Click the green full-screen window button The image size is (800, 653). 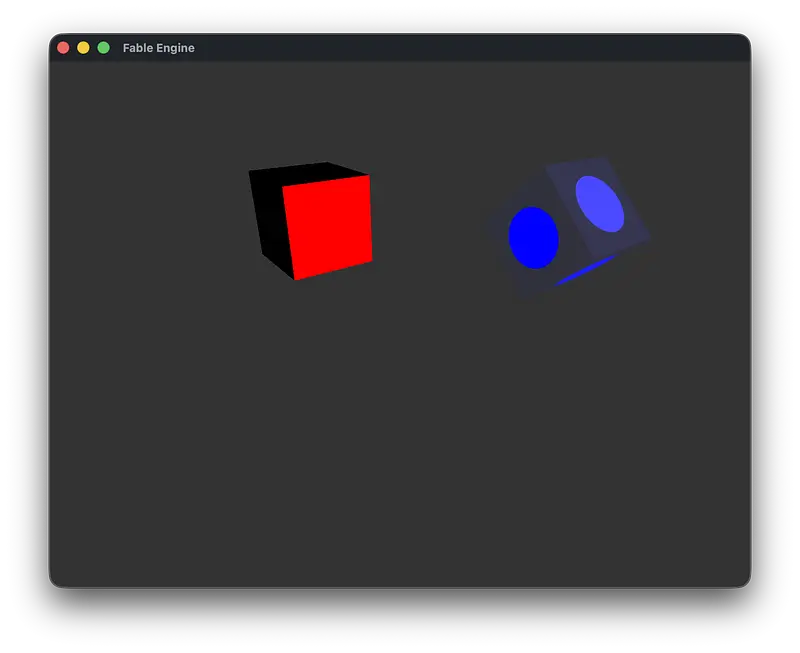(103, 48)
